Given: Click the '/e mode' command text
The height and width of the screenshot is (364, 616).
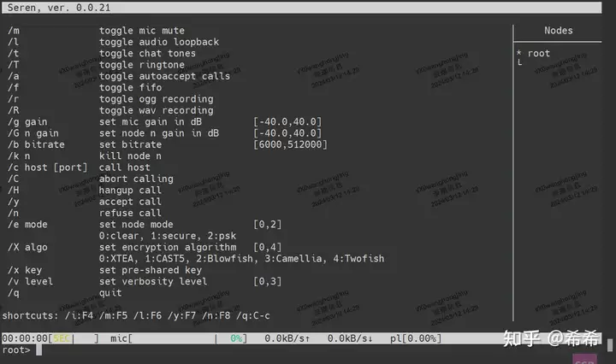Looking at the screenshot, I should [27, 225].
